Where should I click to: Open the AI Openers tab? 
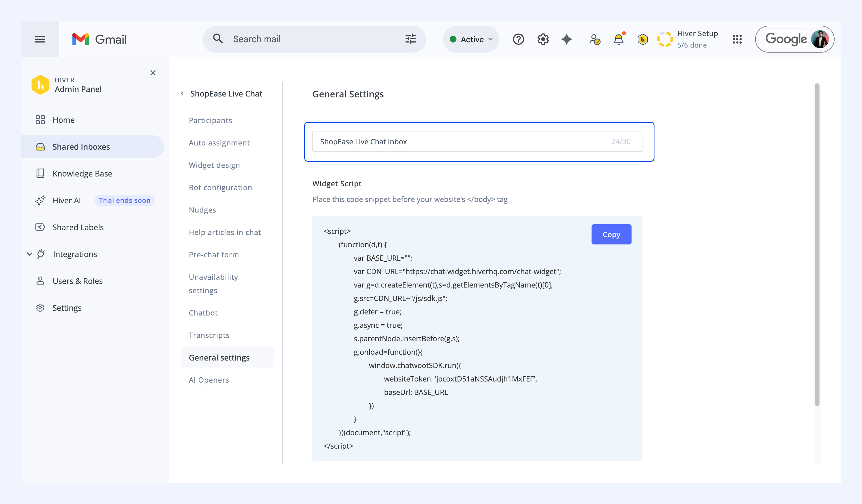[x=209, y=380]
